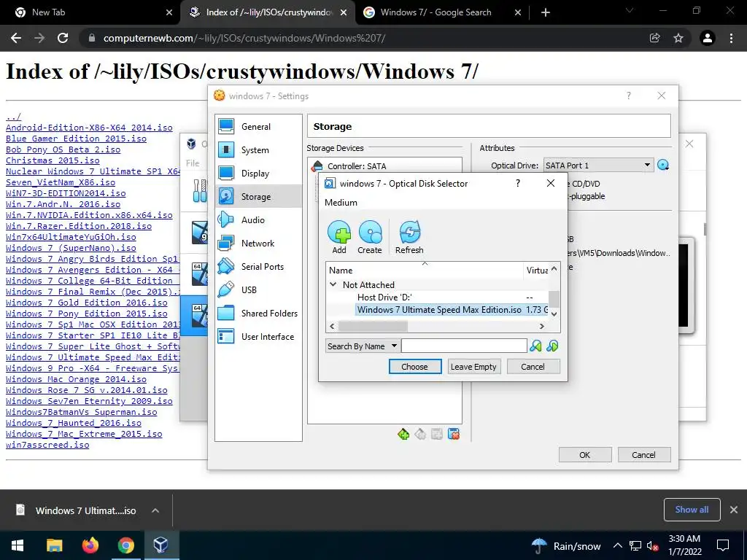Click Cancel in the Settings dialog
This screenshot has height=560, width=747.
coord(643,455)
